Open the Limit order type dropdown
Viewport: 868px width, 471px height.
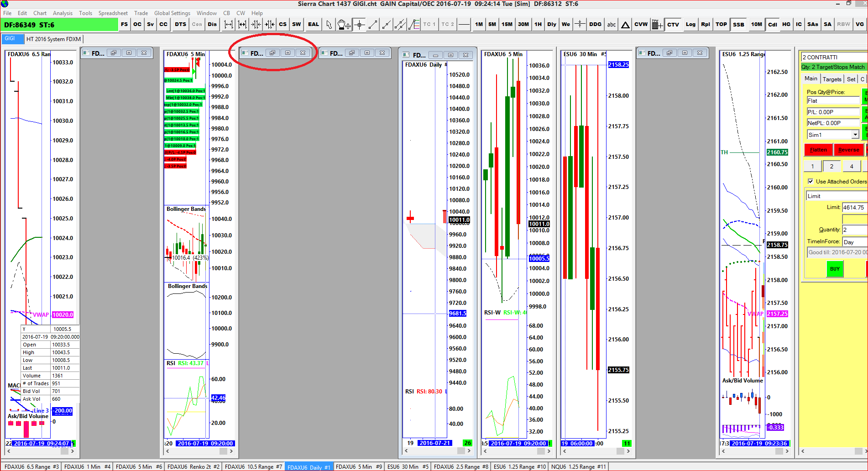click(836, 196)
